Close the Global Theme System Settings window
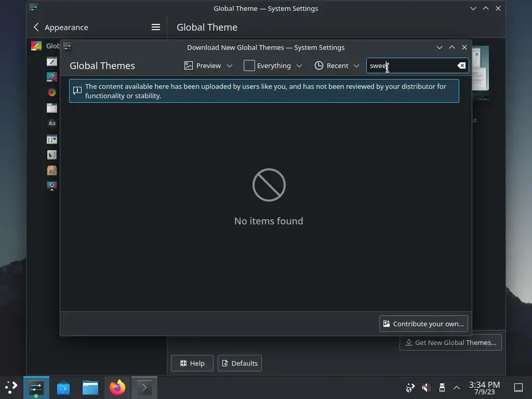The width and height of the screenshot is (532, 399). (498, 8)
